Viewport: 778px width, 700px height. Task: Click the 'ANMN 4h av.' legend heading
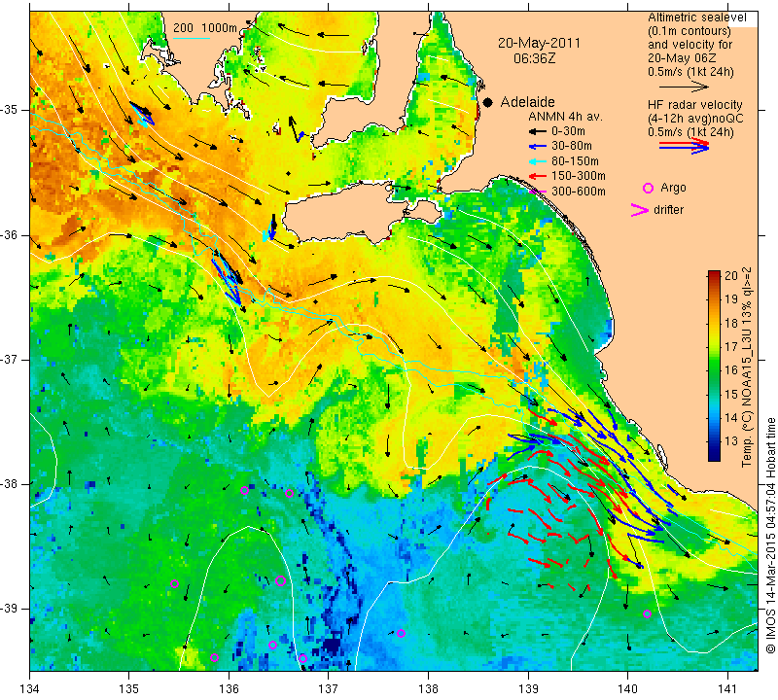coord(565,117)
